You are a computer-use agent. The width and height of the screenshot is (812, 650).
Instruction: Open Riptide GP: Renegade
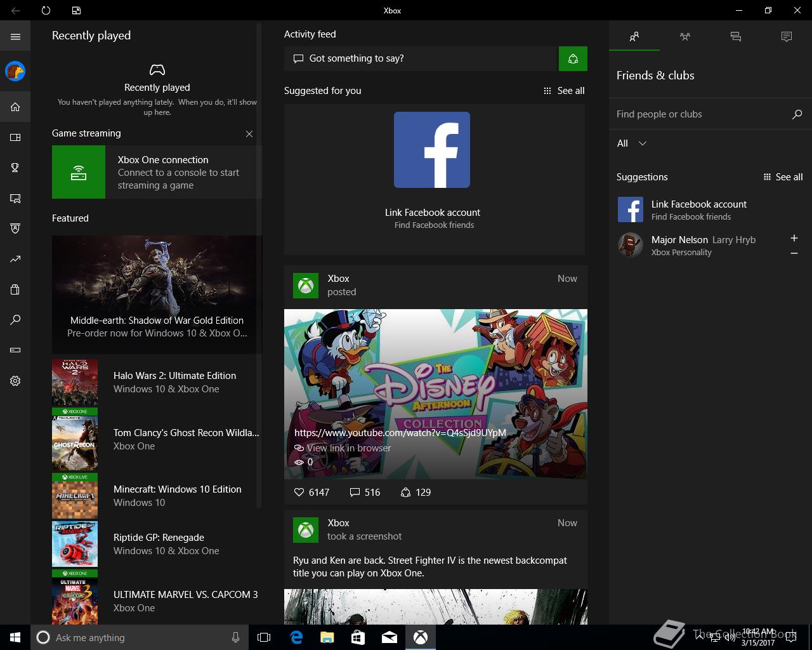click(x=155, y=544)
